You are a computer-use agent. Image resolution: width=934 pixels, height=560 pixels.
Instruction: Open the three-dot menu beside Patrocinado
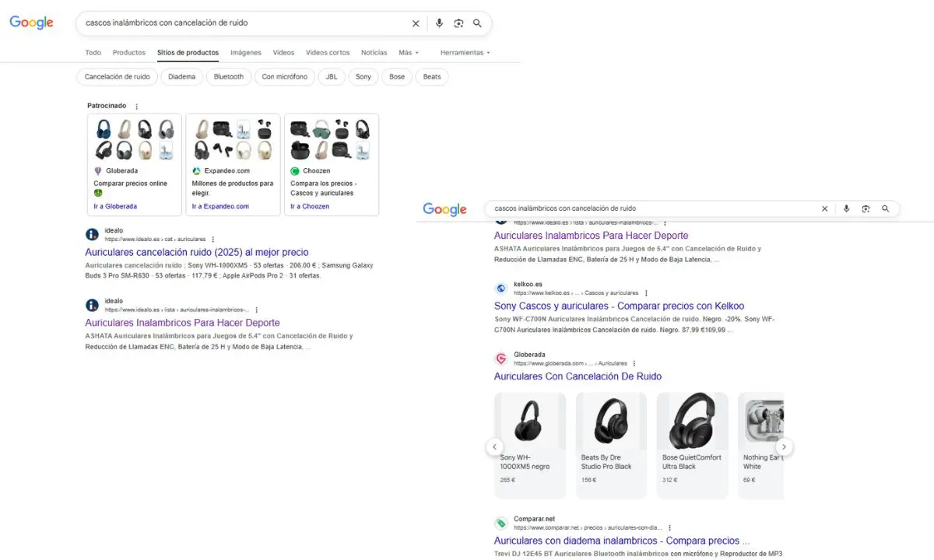137,107
